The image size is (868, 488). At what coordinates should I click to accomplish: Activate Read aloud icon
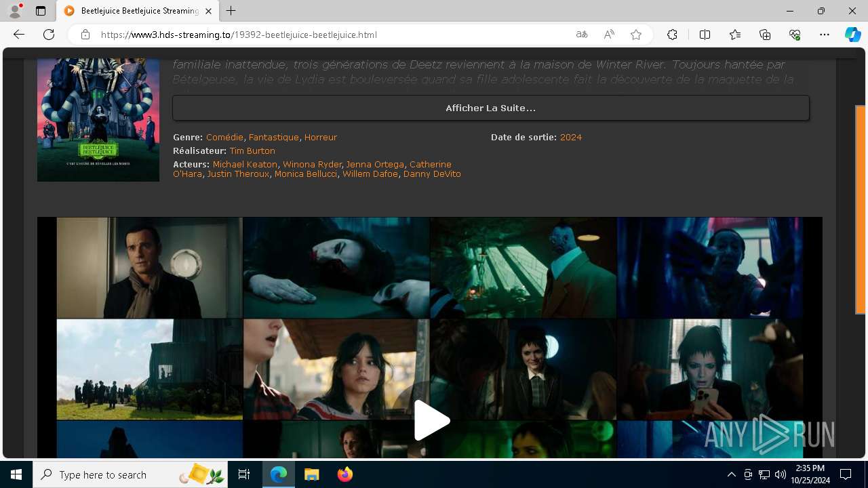click(609, 35)
